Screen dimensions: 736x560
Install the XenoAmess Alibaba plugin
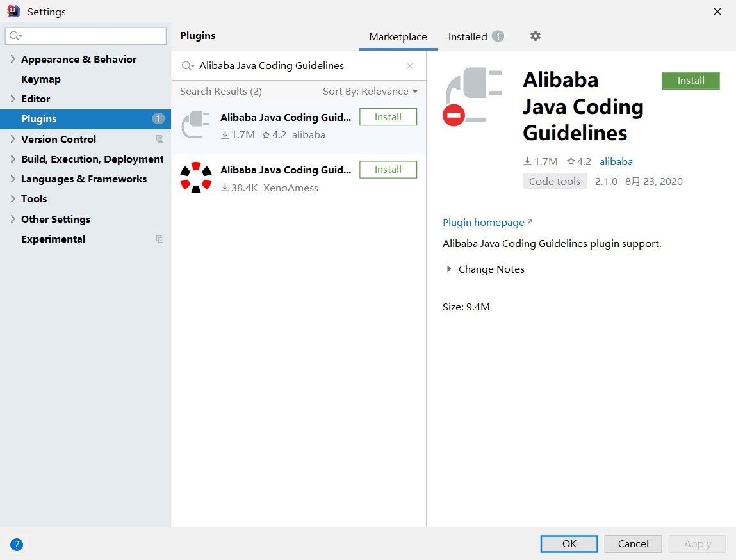(x=388, y=170)
